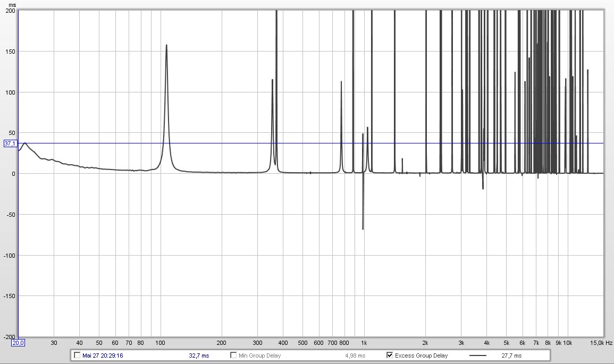Click the 50 Hz frequency axis label
The image size is (614, 364).
click(99, 343)
